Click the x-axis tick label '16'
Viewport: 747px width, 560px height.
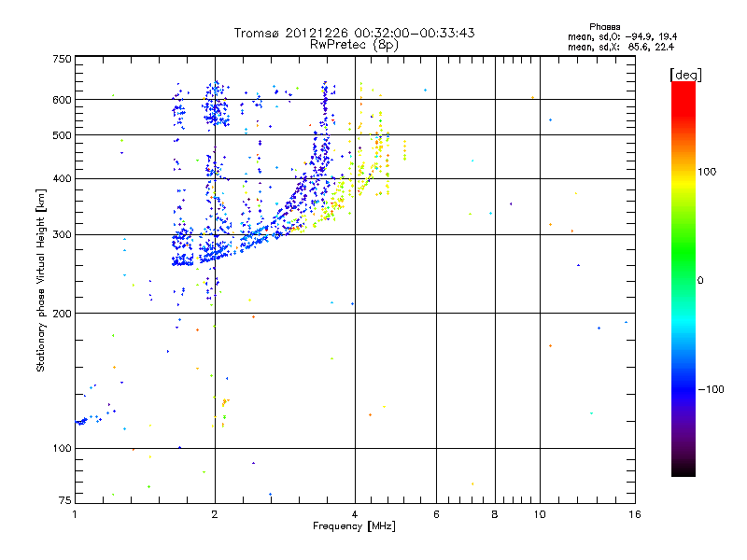[x=635, y=514]
